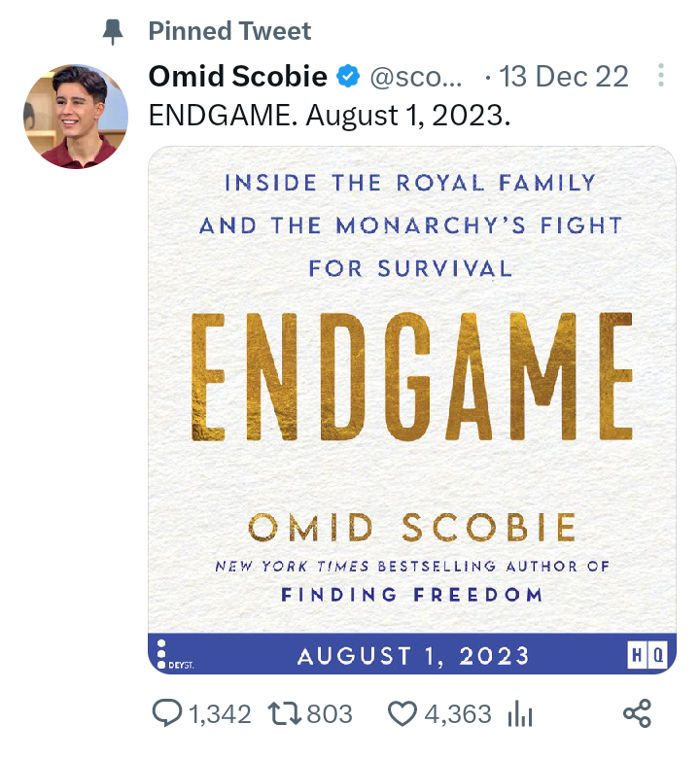Click the tweet text 'ENDGAME. August 1, 2023.'

coord(330,116)
